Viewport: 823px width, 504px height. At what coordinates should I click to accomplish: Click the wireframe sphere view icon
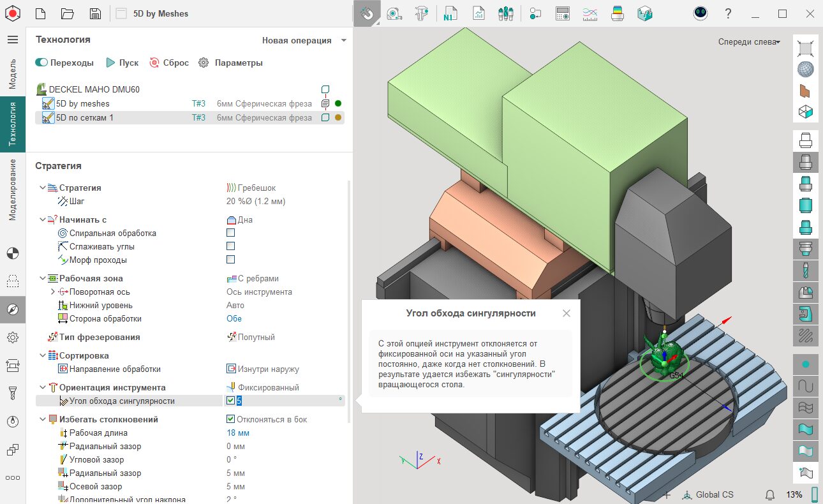(x=805, y=69)
